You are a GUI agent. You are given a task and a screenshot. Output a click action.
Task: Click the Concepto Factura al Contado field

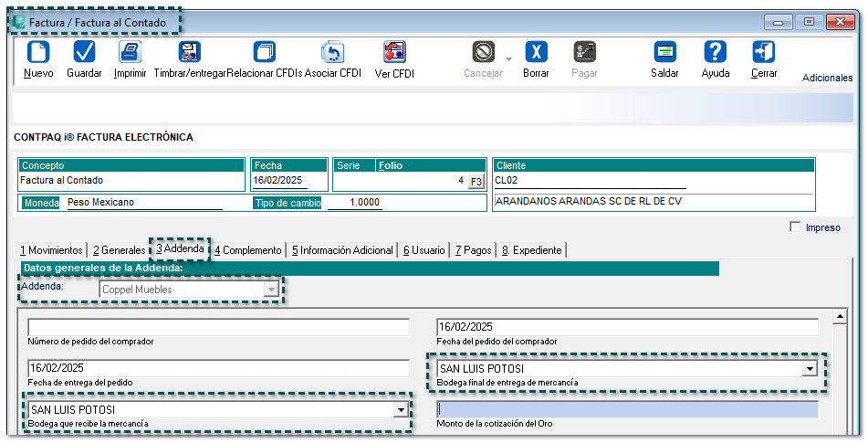tap(131, 181)
